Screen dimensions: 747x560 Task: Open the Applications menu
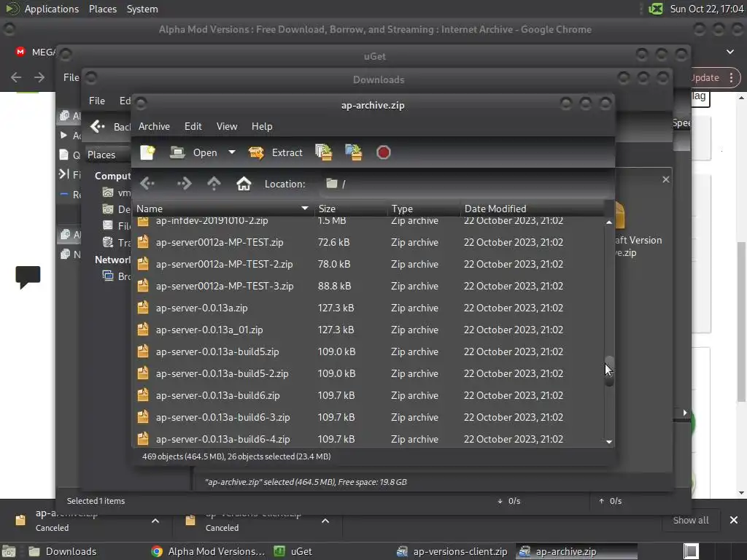[52, 9]
